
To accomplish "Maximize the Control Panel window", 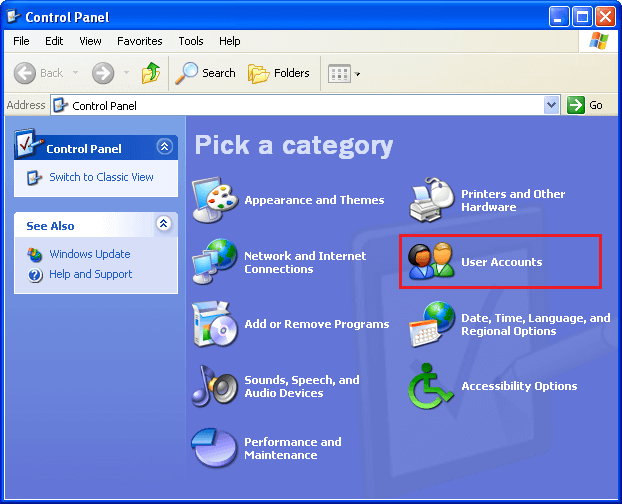I will [x=582, y=17].
